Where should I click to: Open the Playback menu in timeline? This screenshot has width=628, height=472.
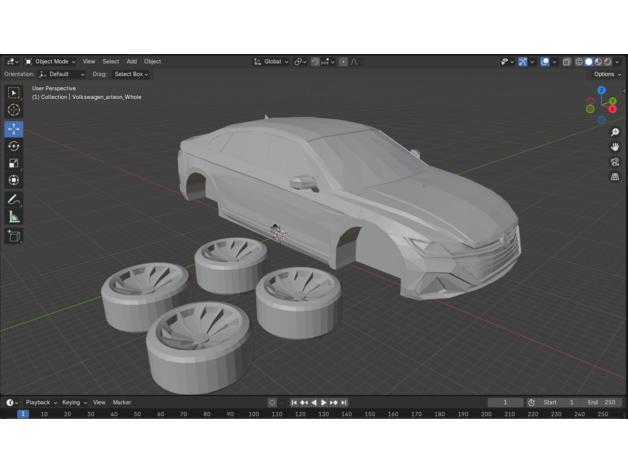[x=40, y=402]
